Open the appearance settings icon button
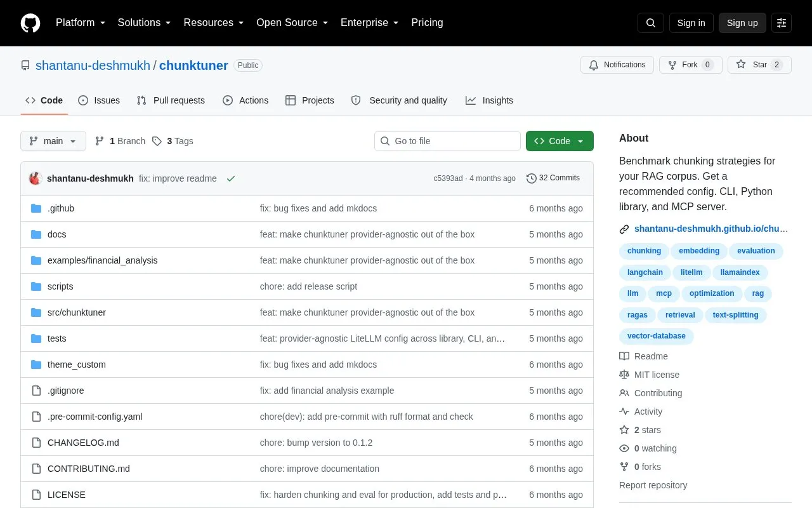812x508 pixels. 782,23
